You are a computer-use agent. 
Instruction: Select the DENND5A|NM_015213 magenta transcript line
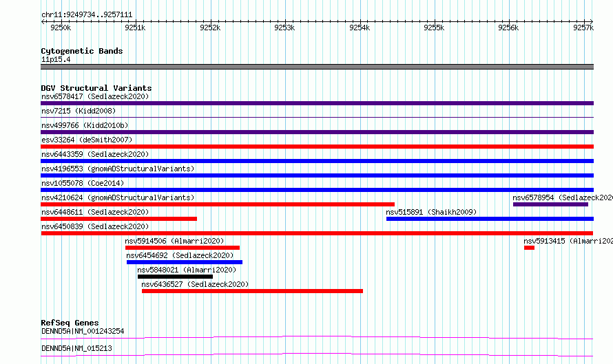point(317,354)
